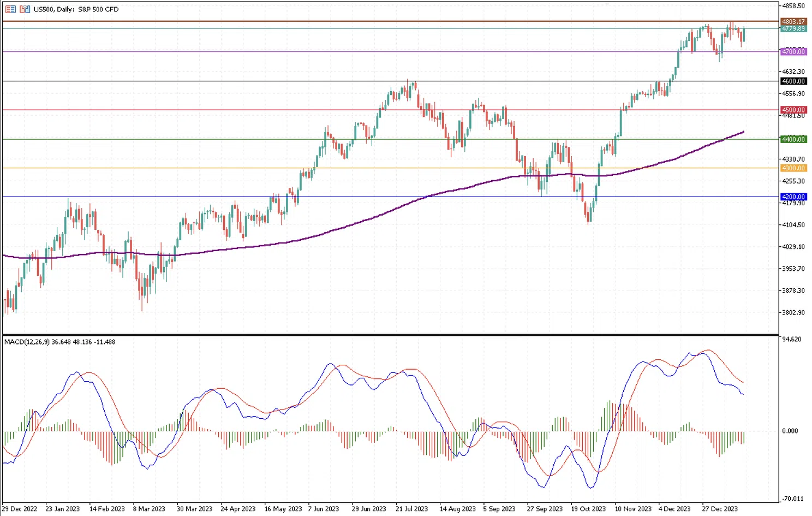The width and height of the screenshot is (812, 516).
Task: Select the brown 4803.17 price label
Action: [793, 22]
